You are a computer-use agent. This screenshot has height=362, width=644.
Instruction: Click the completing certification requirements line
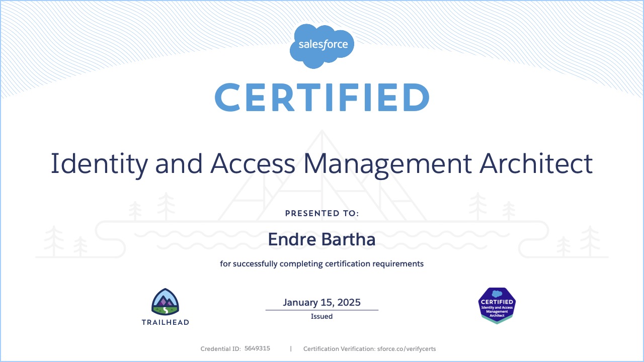click(322, 263)
